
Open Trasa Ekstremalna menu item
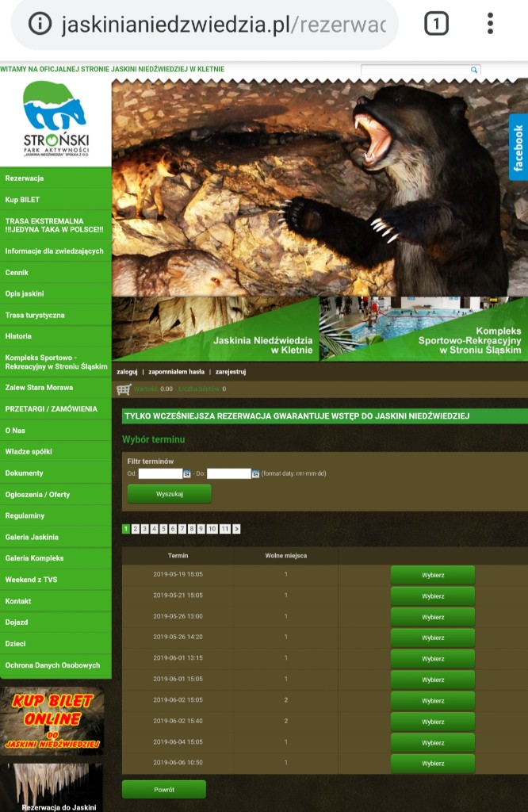pos(55,225)
